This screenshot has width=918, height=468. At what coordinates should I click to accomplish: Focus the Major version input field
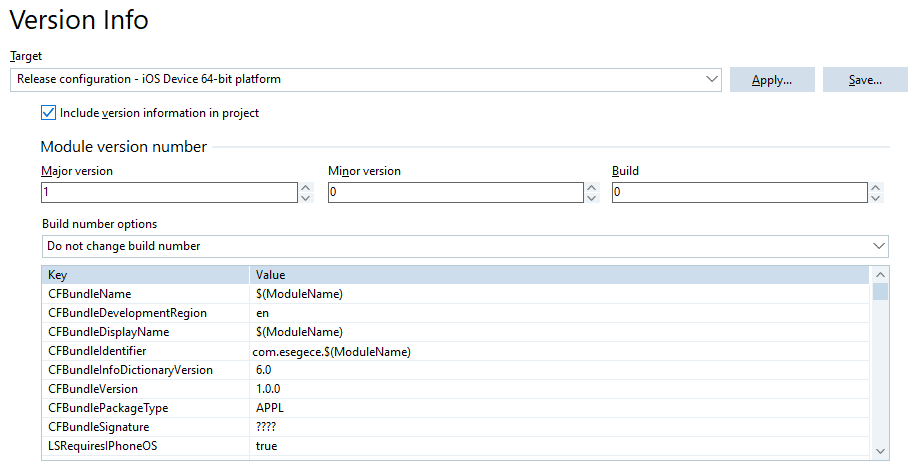click(169, 192)
